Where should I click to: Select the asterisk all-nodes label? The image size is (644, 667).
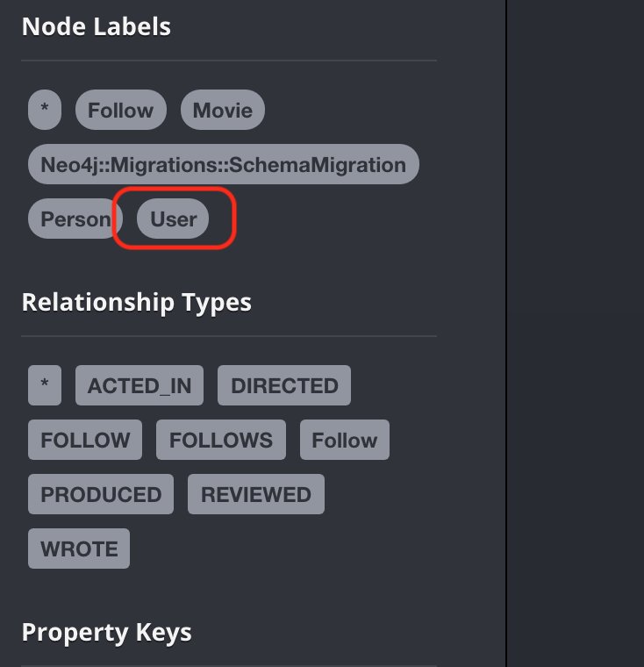coord(45,110)
